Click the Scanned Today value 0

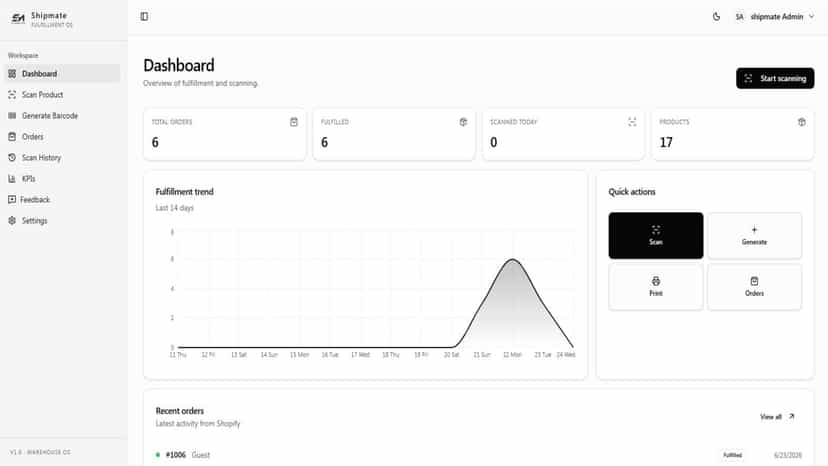(x=494, y=142)
